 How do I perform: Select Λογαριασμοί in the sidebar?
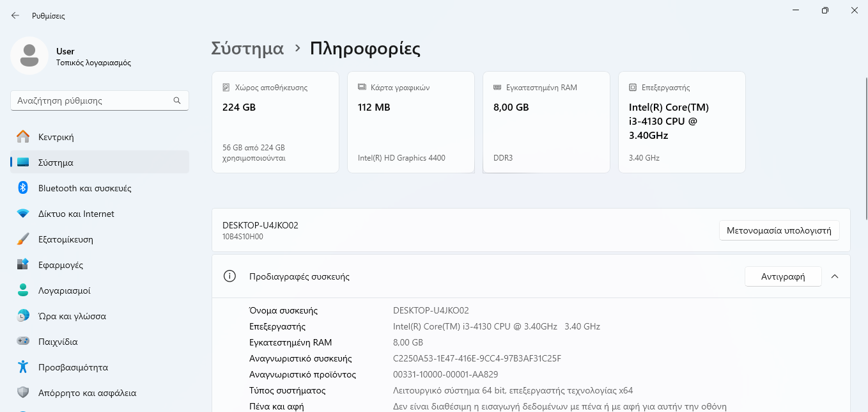pyautogui.click(x=100, y=290)
